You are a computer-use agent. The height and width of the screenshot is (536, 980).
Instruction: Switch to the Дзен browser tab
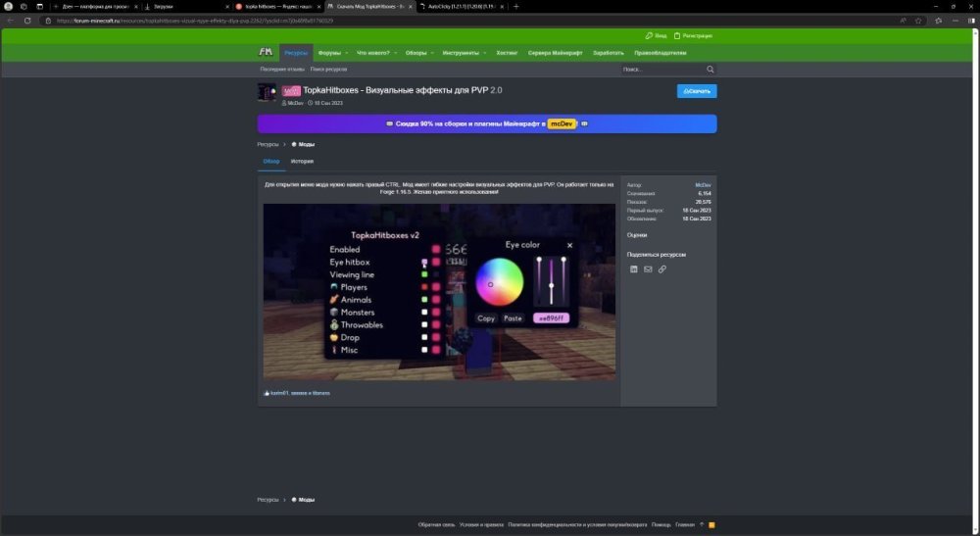(x=94, y=6)
